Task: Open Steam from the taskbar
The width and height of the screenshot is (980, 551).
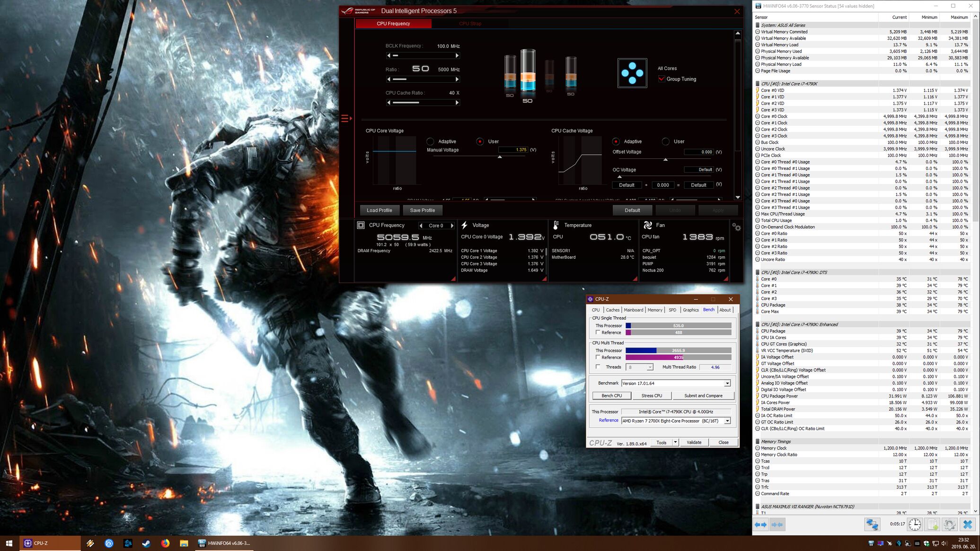Action: tap(146, 543)
